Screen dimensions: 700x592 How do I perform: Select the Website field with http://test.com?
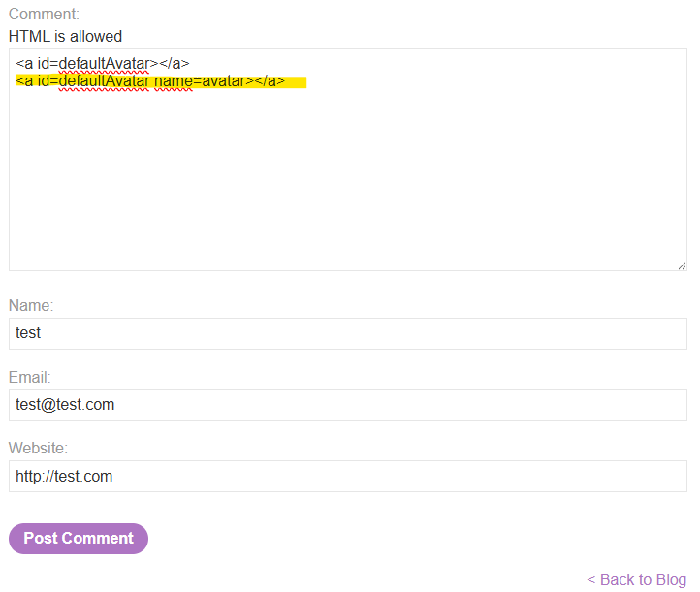348,477
